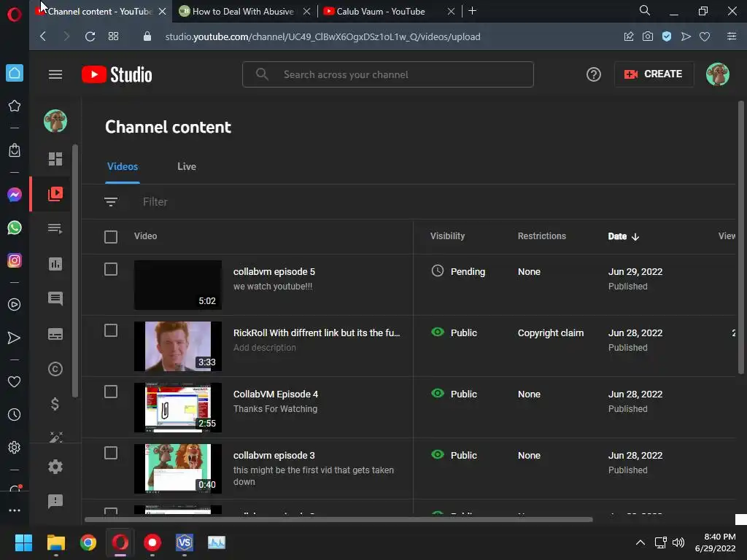The width and height of the screenshot is (747, 560).
Task: Click the volume icon in the system tray
Action: [x=678, y=542]
